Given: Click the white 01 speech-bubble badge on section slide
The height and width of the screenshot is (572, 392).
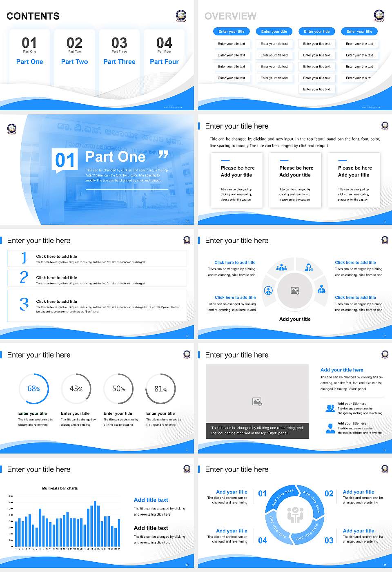Looking at the screenshot, I should pos(65,161).
